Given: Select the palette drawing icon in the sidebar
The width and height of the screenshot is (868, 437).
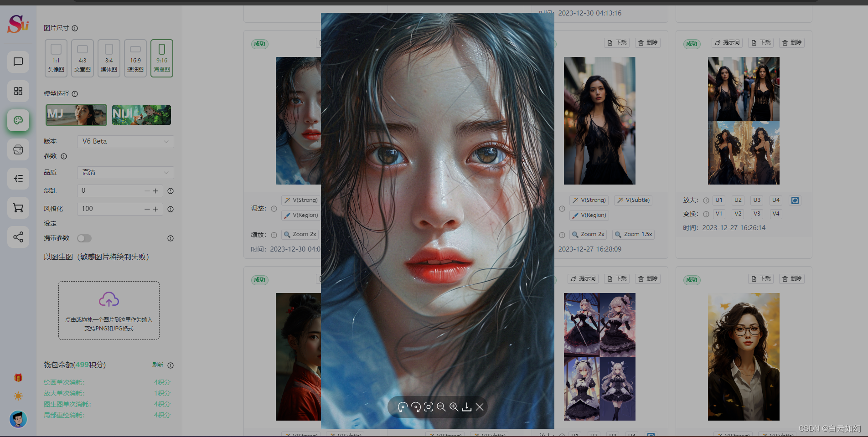Looking at the screenshot, I should [x=18, y=120].
